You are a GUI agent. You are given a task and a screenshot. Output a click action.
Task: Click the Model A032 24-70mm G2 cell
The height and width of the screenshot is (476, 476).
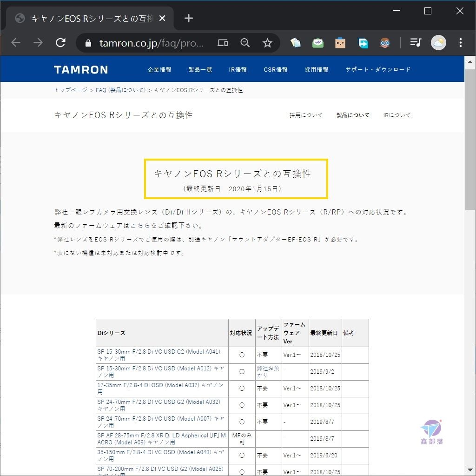[162, 405]
